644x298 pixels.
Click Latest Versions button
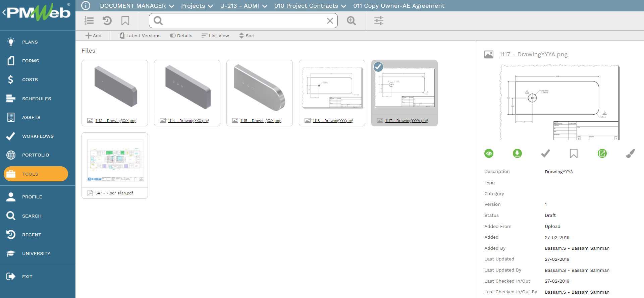140,36
